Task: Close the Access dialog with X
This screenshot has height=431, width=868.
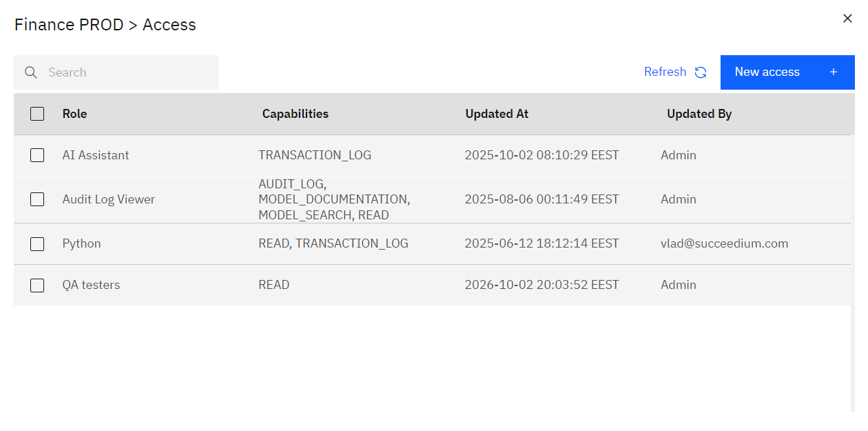Action: coord(847,19)
